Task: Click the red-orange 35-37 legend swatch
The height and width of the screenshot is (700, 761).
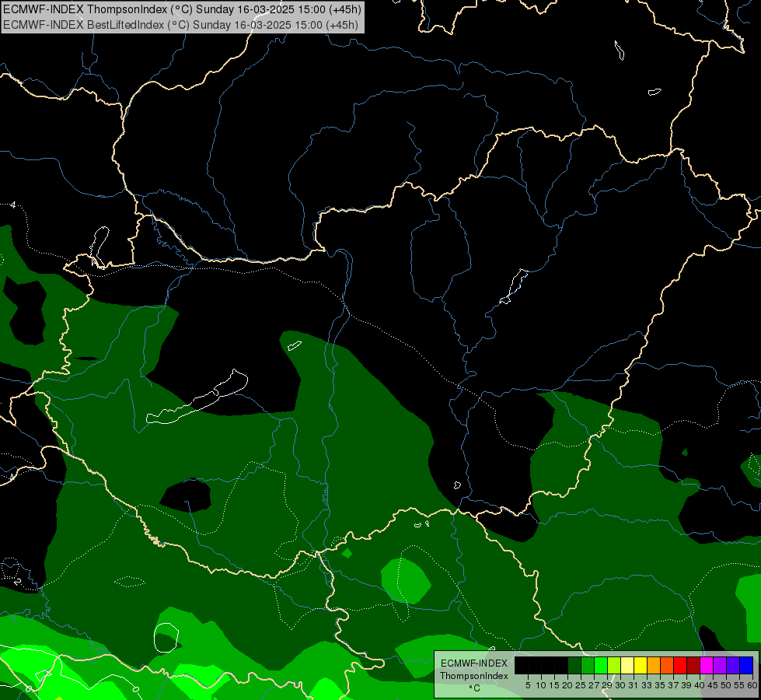Action: [x=667, y=666]
